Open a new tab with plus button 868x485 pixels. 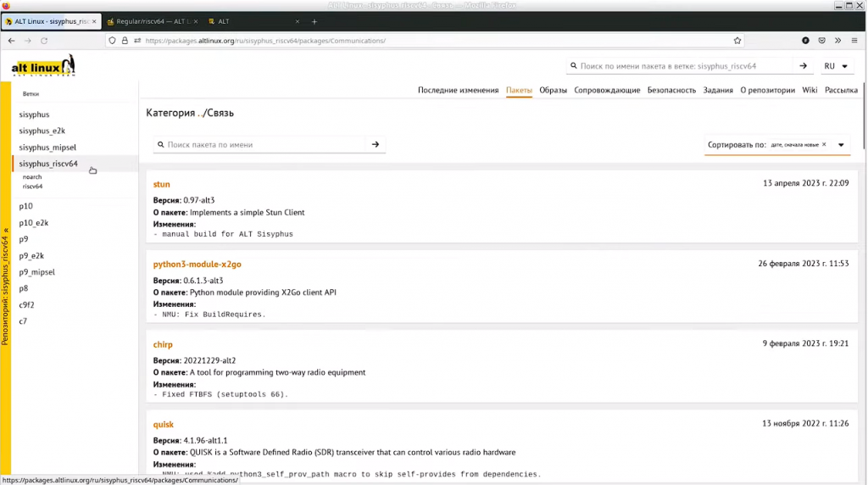(314, 21)
